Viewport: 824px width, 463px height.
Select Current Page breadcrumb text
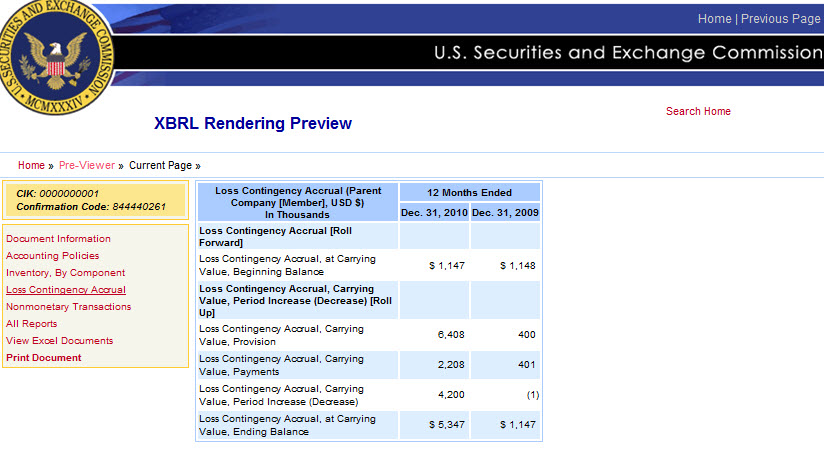click(x=160, y=166)
